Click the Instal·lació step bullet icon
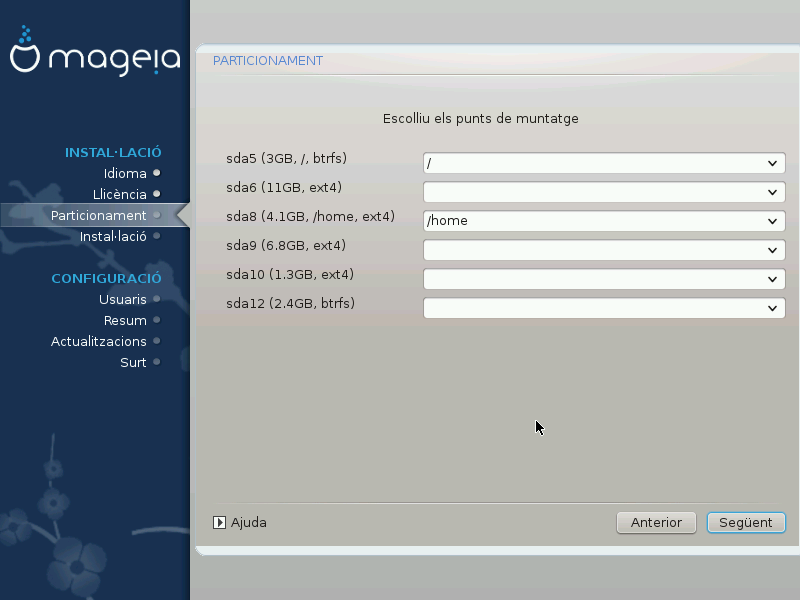The image size is (800, 600). point(157,236)
